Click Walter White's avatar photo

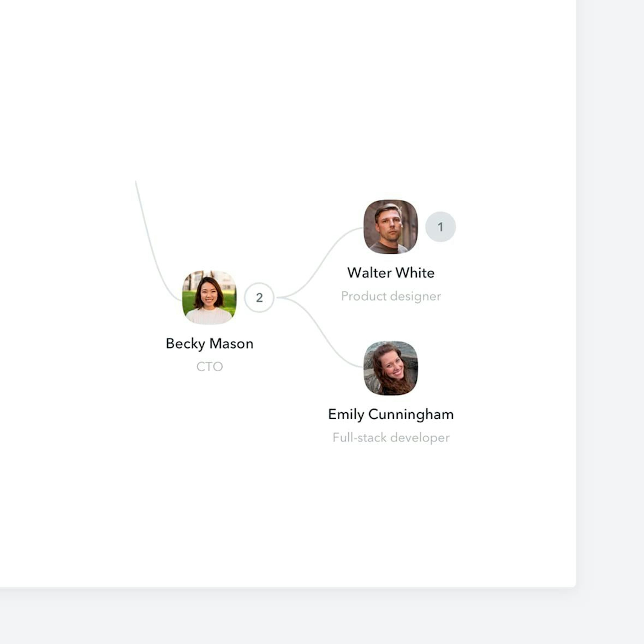[390, 227]
